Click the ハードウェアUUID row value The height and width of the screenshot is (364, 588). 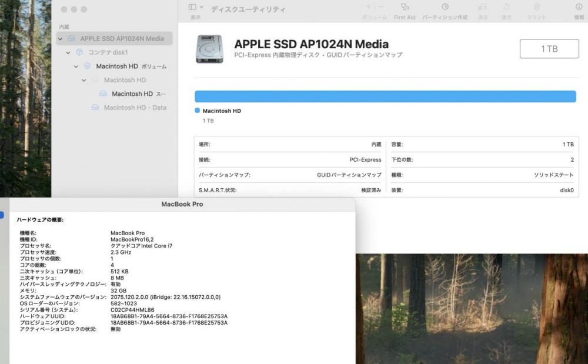[169, 316]
